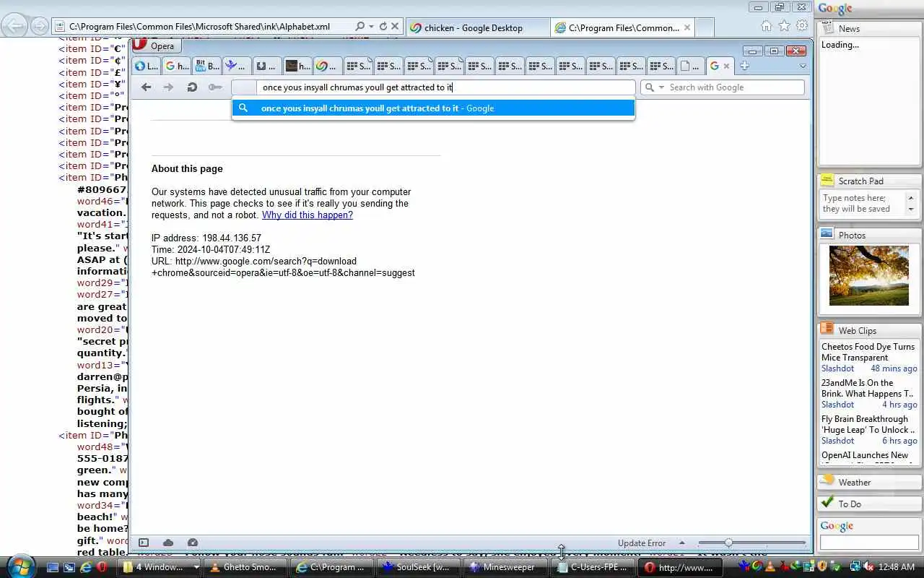Go forward in Opera navigation
The width and height of the screenshot is (924, 578).
coord(168,87)
